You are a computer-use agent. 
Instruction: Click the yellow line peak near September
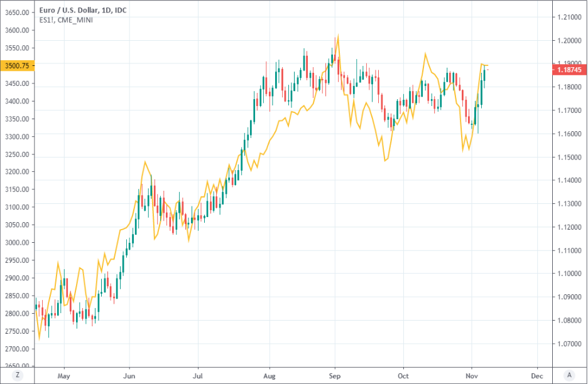(x=338, y=36)
